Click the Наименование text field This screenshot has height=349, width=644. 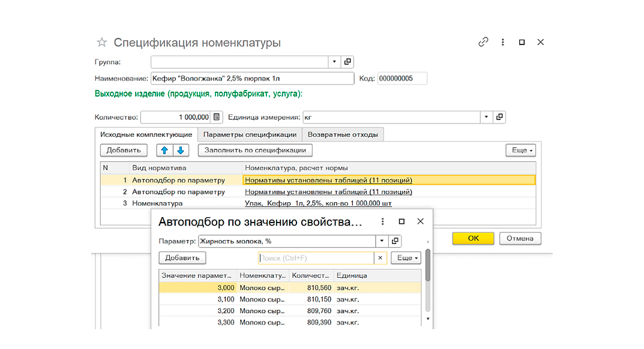click(252, 79)
